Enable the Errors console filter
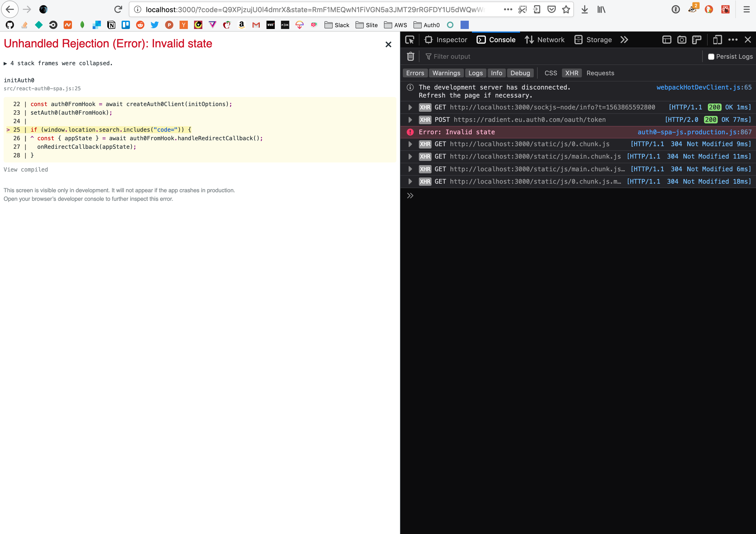This screenshot has width=756, height=534. (415, 73)
